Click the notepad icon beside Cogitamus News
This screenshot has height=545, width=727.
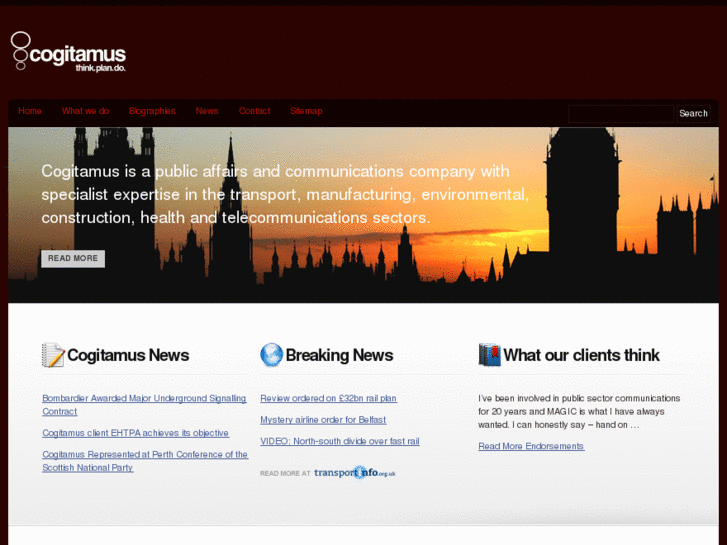pyautogui.click(x=53, y=355)
